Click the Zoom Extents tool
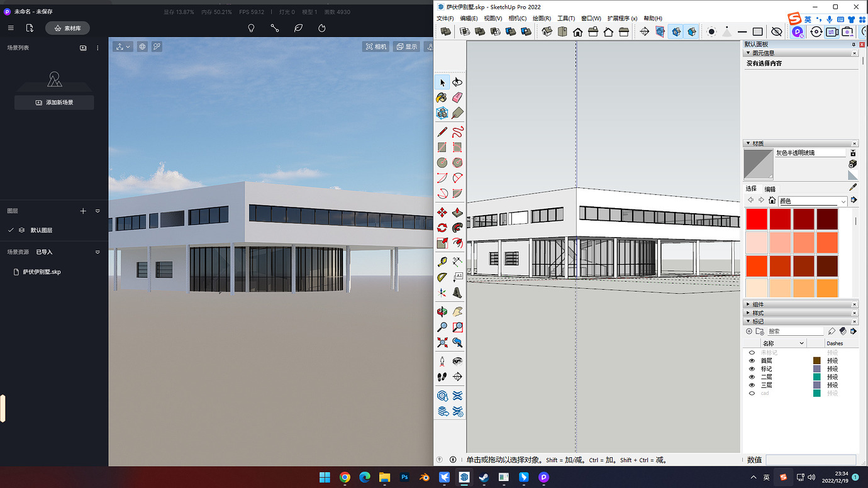Screen dimensions: 868x488 tap(442, 343)
